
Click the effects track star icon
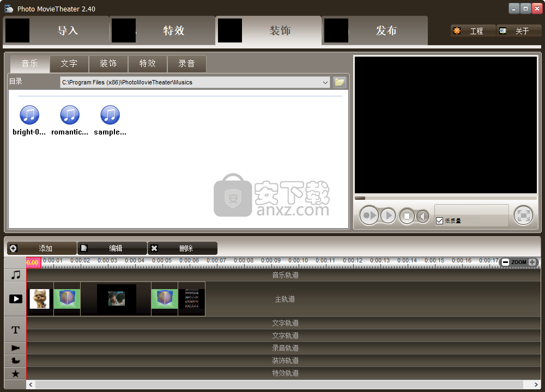coord(16,373)
